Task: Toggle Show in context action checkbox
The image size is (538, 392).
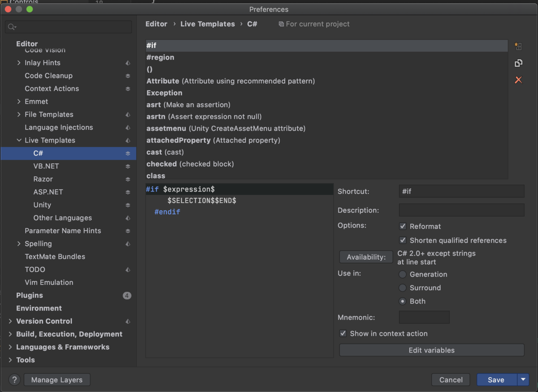Action: (343, 334)
